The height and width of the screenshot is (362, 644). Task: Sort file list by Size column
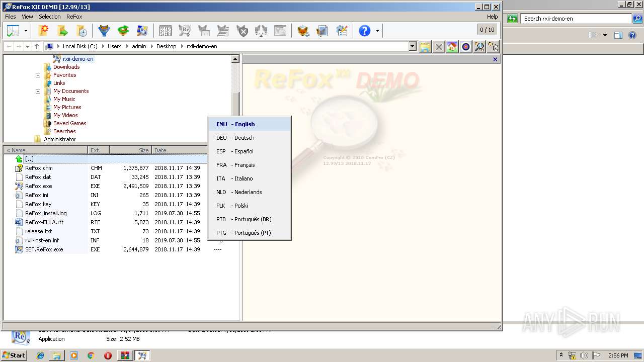click(131, 150)
